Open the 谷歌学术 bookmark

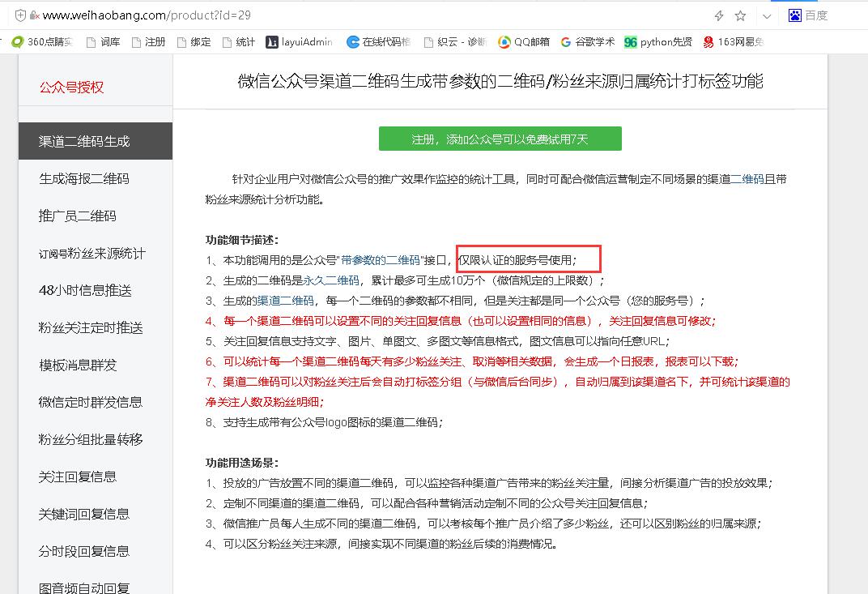587,42
